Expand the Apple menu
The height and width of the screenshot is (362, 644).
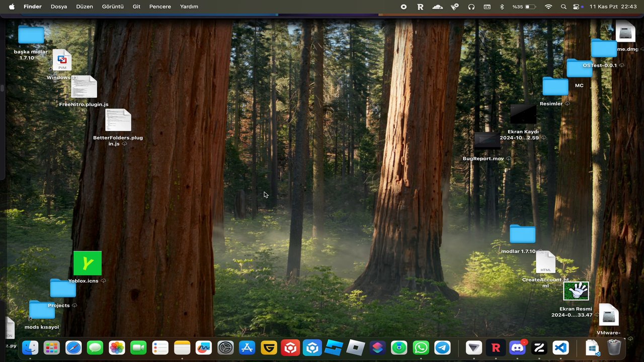click(x=12, y=7)
